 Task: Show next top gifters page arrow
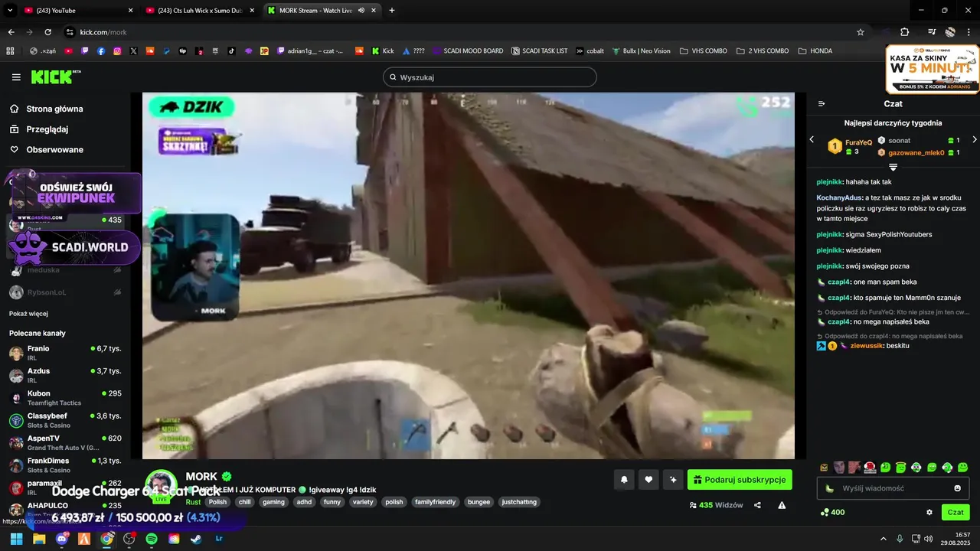(975, 139)
